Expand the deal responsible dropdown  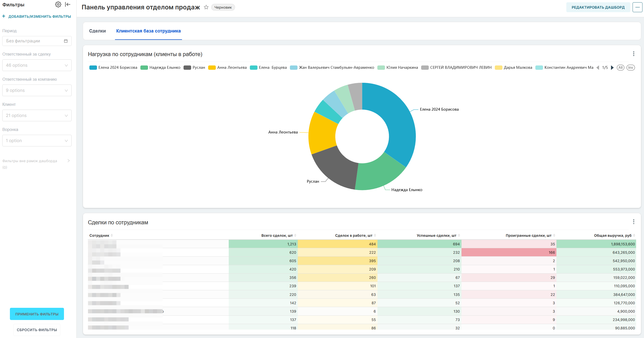point(37,65)
